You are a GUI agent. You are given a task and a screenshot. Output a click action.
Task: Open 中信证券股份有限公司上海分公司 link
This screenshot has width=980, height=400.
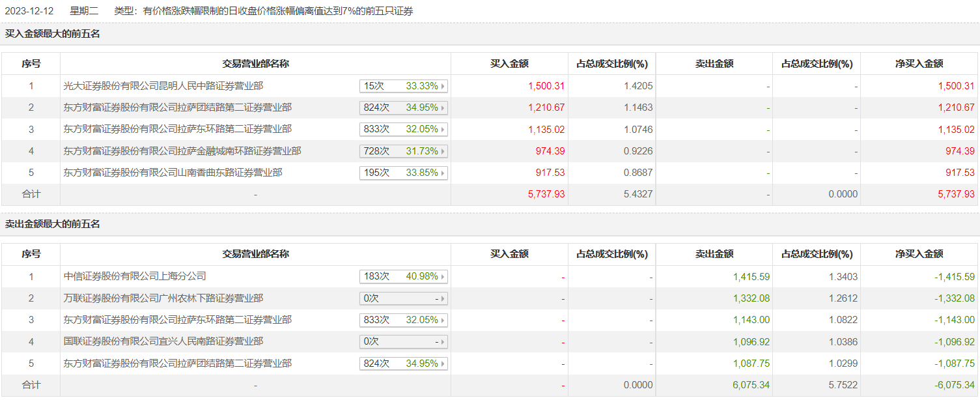click(135, 277)
